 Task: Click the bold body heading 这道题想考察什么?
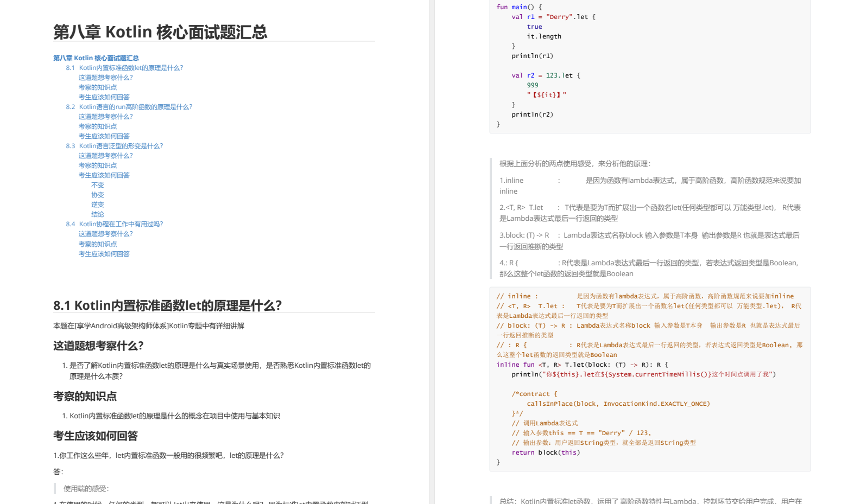pyautogui.click(x=98, y=346)
